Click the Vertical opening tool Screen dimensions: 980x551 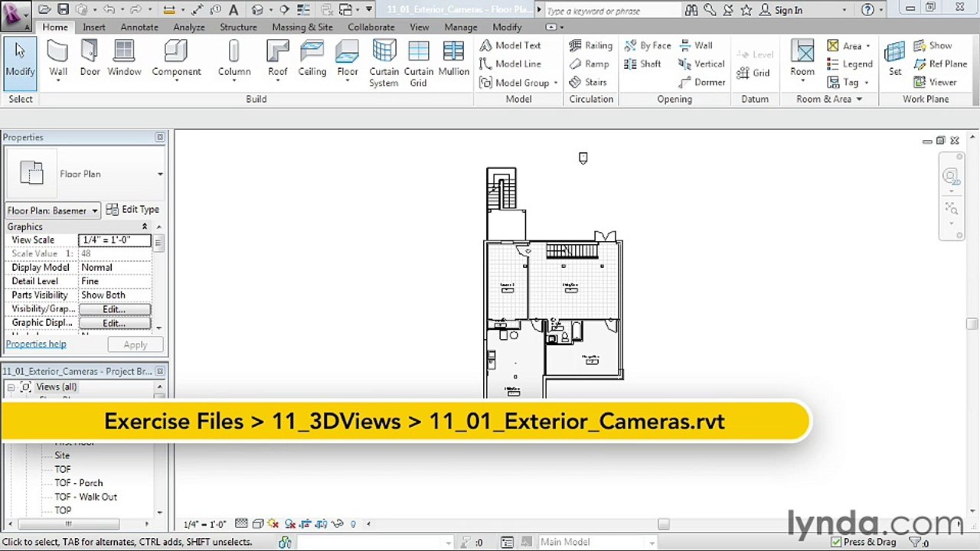point(701,64)
